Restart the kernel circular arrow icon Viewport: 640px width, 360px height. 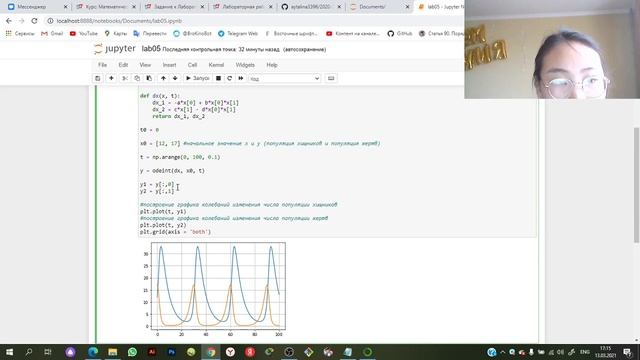pyautogui.click(x=229, y=78)
